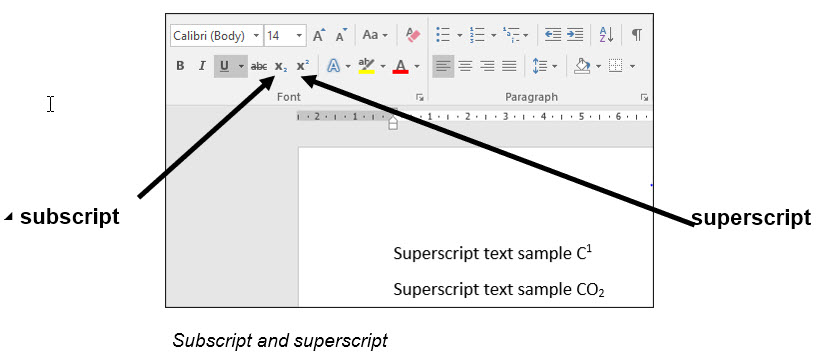Toggle Bold formatting

(x=180, y=66)
